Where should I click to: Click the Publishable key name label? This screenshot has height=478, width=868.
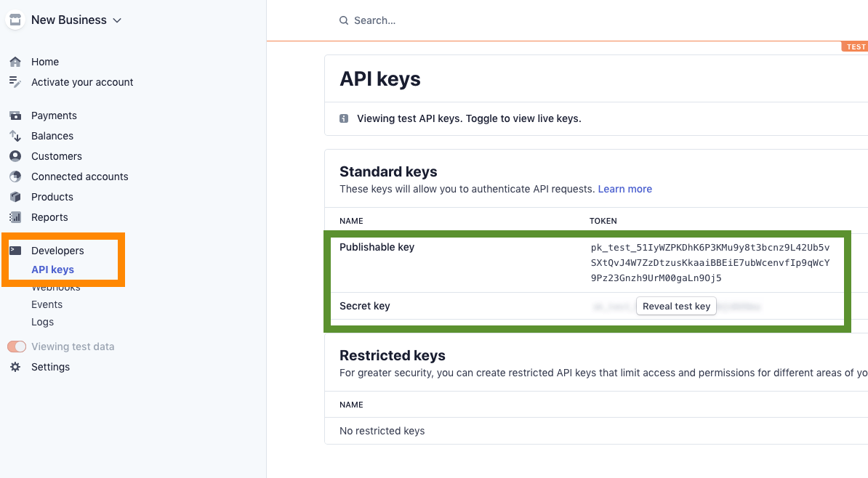point(377,247)
